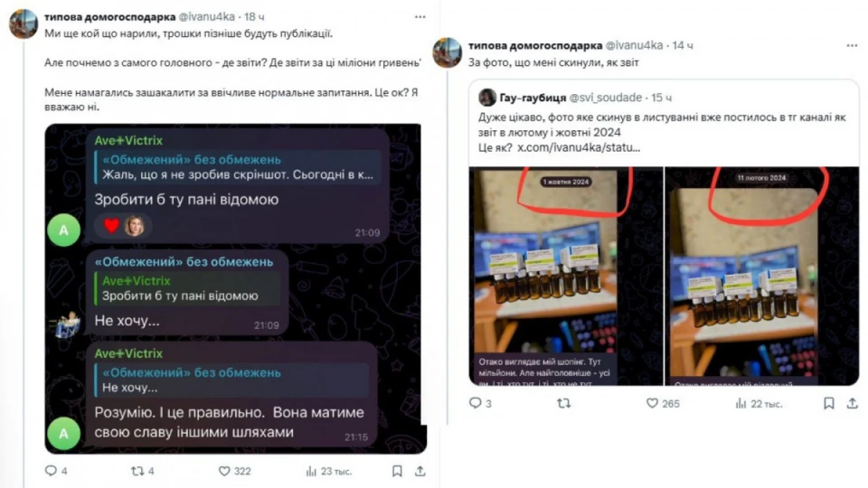Bookmark the left tweet
Viewport: 868px width, 488px height.
tap(397, 471)
